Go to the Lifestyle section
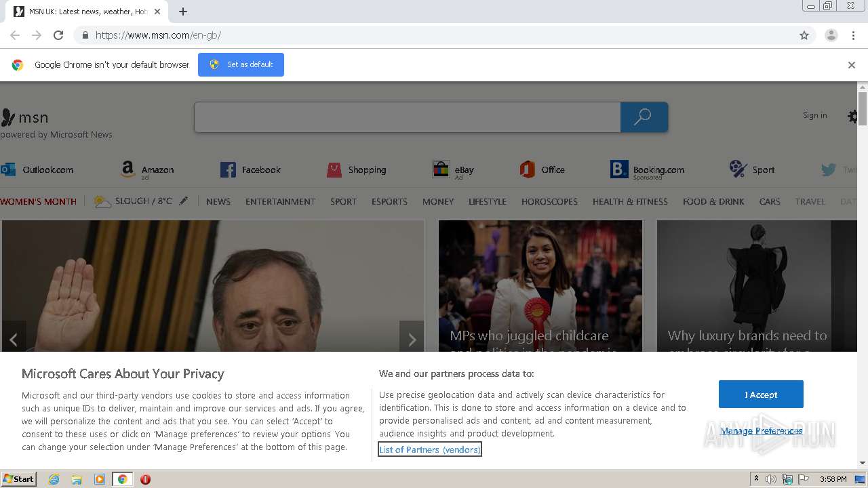This screenshot has width=868, height=488. pos(488,201)
